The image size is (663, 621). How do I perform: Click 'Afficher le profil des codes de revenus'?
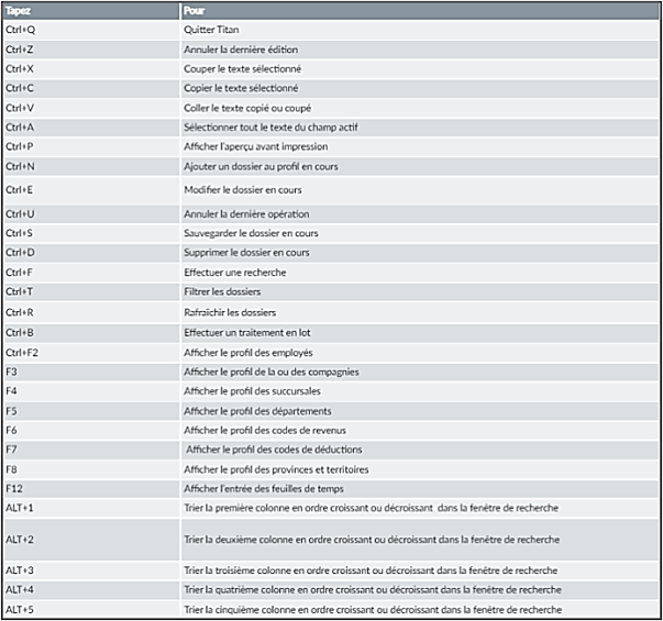coord(265,431)
